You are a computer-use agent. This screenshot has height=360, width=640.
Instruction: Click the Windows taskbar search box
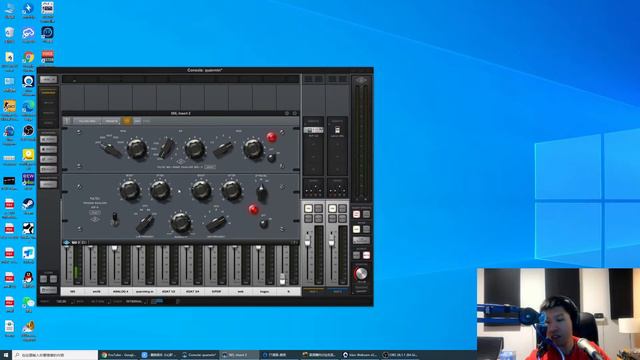point(55,355)
